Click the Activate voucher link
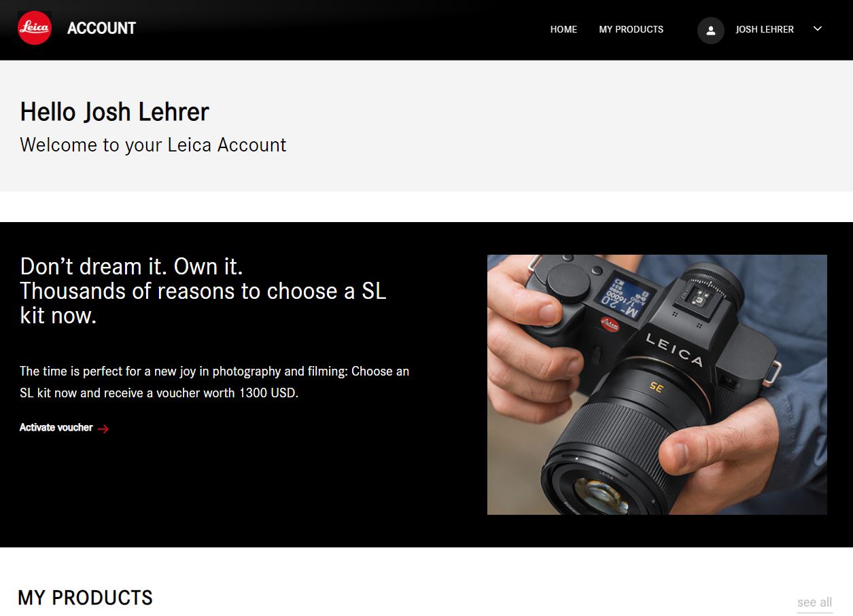Image resolution: width=853 pixels, height=616 pixels. [x=56, y=427]
